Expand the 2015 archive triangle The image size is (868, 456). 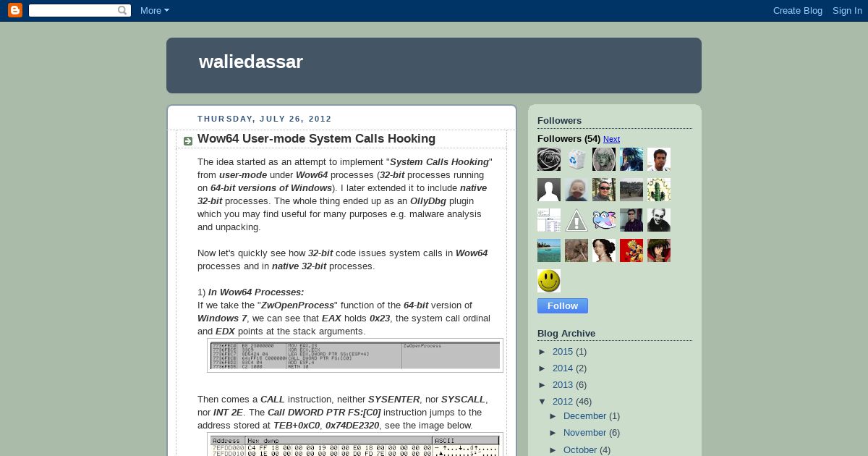[543, 352]
